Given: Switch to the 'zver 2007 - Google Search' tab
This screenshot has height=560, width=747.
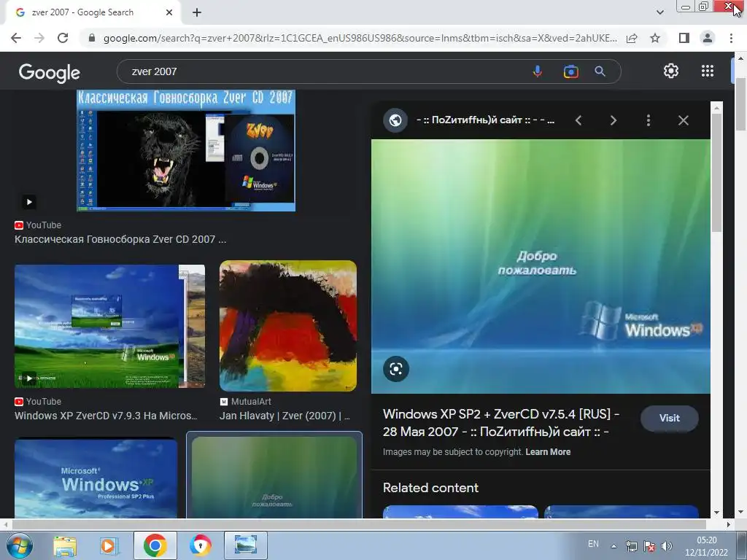Looking at the screenshot, I should coord(93,12).
